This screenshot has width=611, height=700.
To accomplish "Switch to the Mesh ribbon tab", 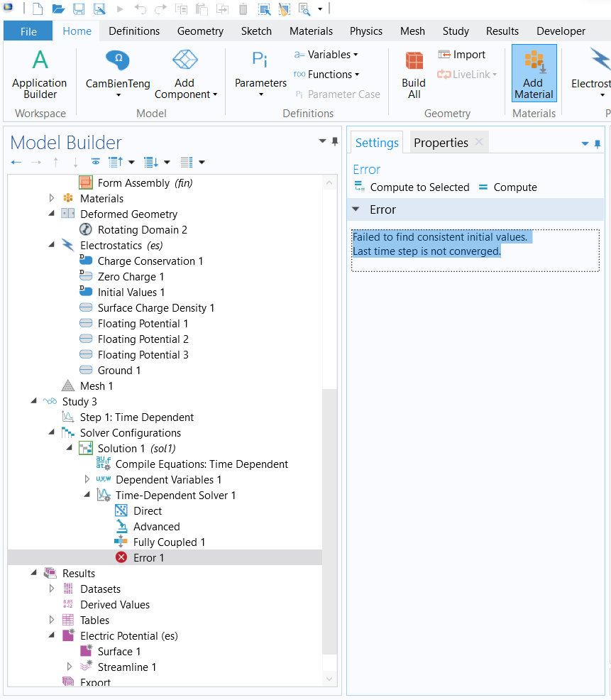I will tap(412, 31).
